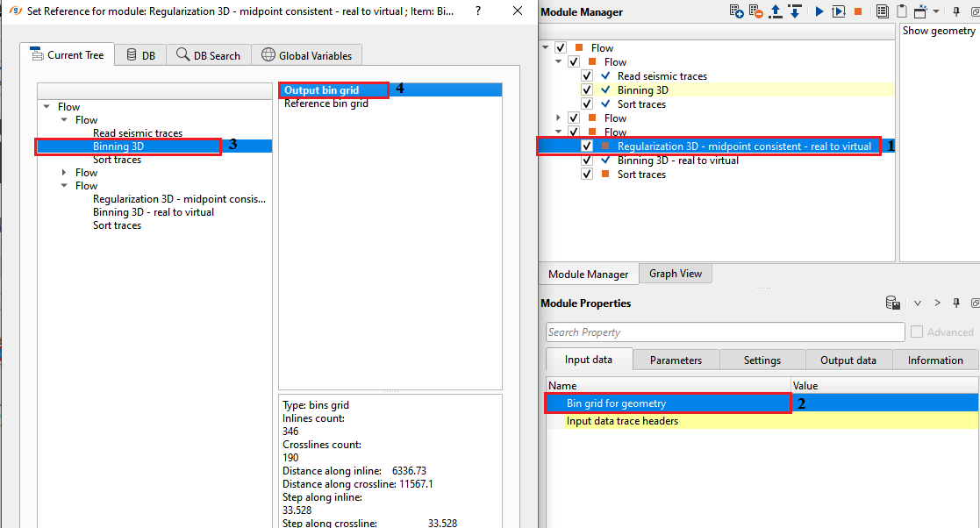Image resolution: width=980 pixels, height=528 pixels.
Task: Click the clipboard paste icon in Module Manager toolbar
Action: pos(901,11)
